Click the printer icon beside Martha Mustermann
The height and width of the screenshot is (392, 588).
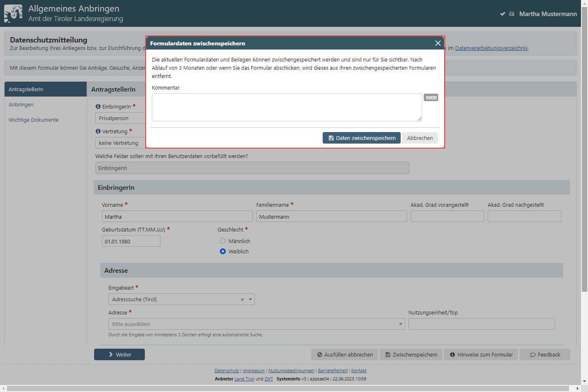tap(512, 14)
